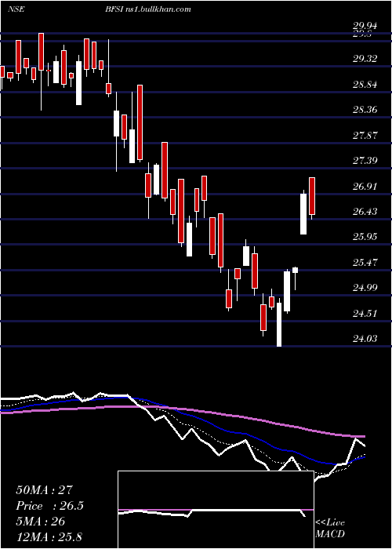392x549 pixels.
Task: Click inside the MACD inset panel
Action: [216, 510]
